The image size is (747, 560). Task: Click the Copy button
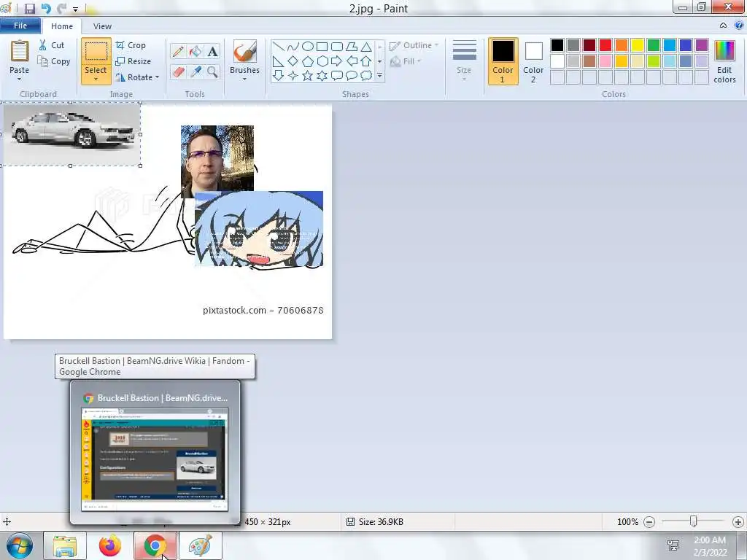[x=54, y=61]
